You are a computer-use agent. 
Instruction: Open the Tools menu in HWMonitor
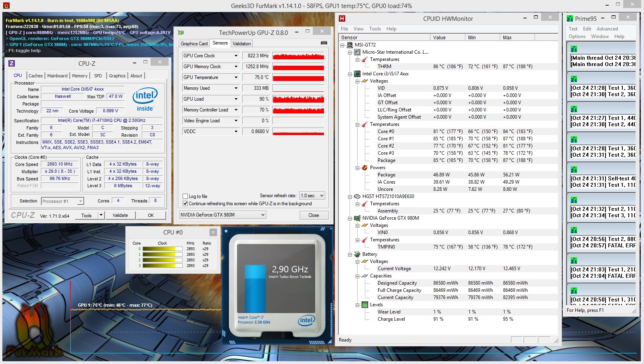click(x=375, y=29)
